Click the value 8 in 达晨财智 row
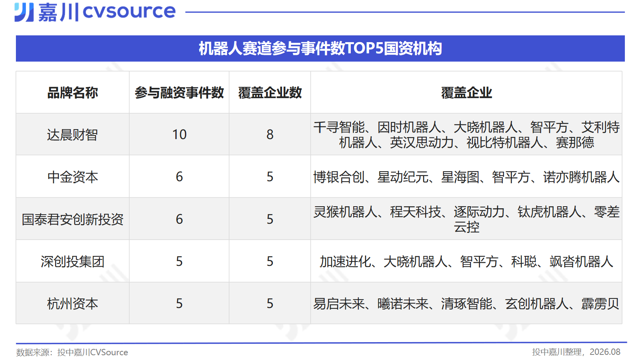The width and height of the screenshot is (638, 364). pos(270,135)
